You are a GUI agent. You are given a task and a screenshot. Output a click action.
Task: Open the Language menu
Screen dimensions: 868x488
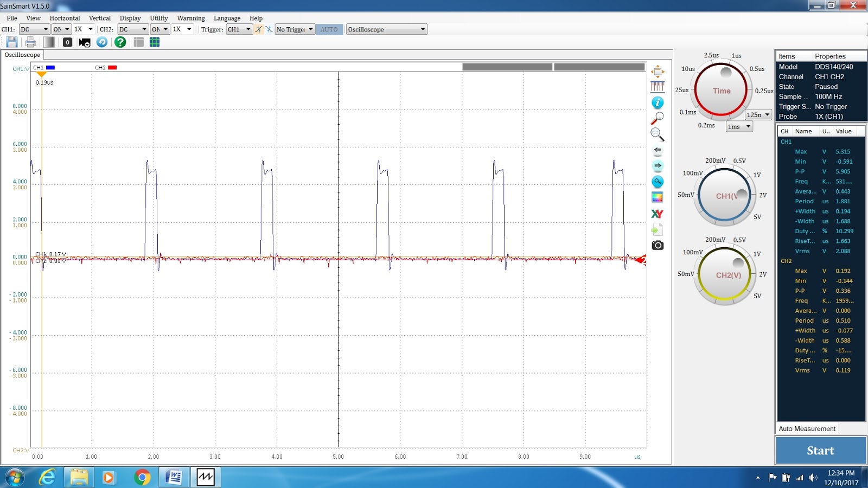(227, 18)
